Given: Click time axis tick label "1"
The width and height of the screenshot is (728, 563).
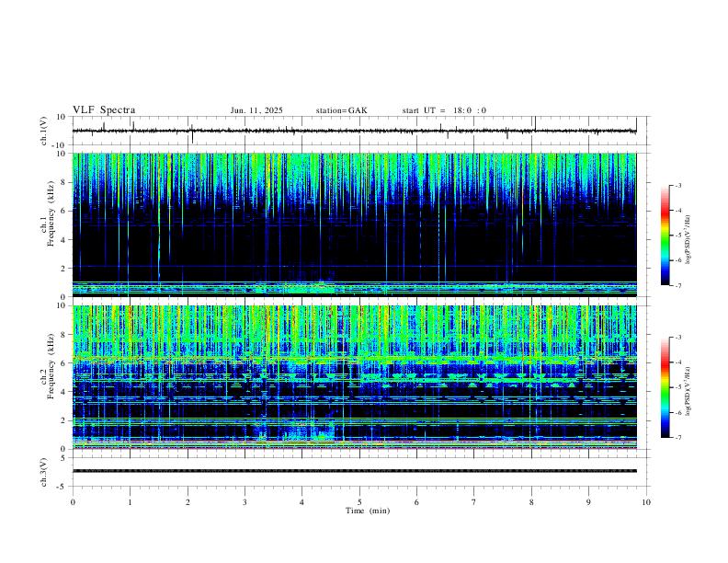Looking at the screenshot, I should coord(130,502).
